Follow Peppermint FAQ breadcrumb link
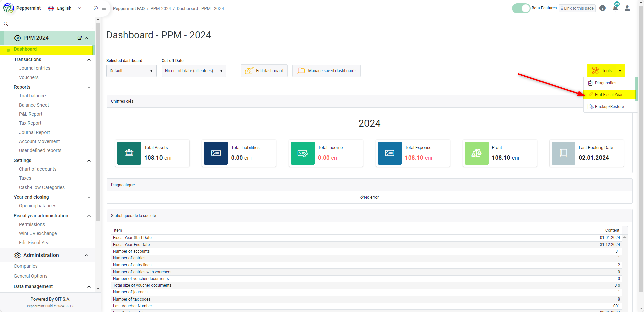 click(129, 9)
